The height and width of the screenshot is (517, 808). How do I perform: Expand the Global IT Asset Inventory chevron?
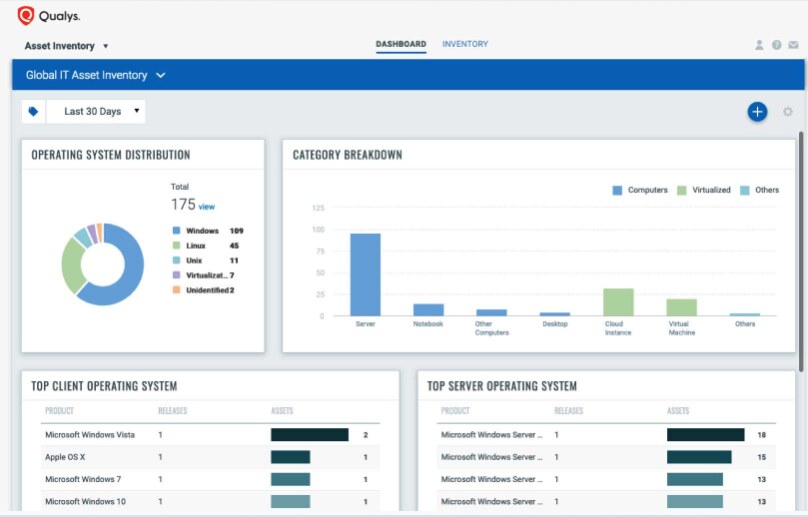(161, 75)
